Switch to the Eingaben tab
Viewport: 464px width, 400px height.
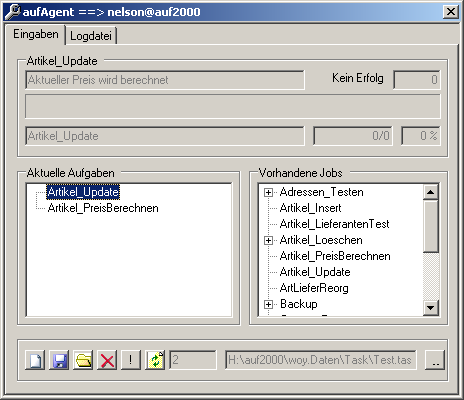(x=35, y=34)
